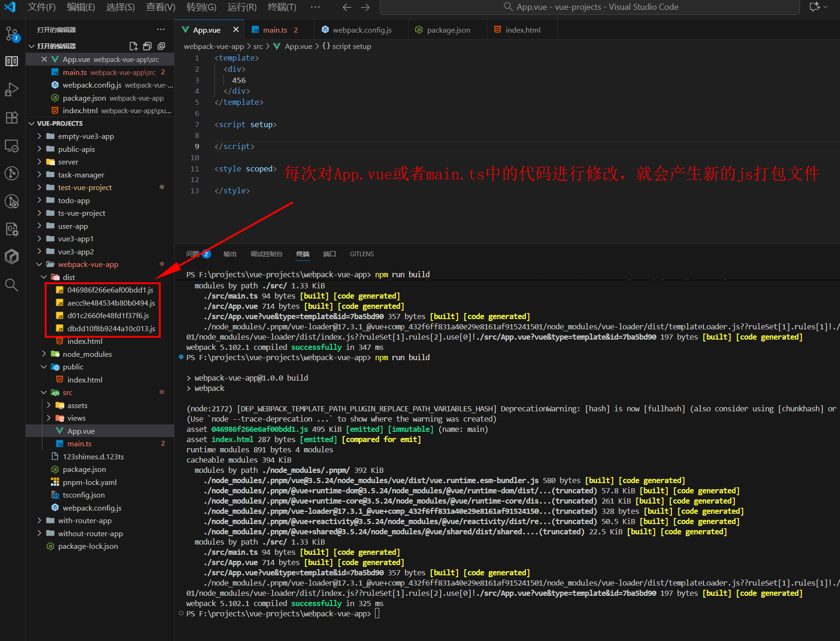Viewport: 840px width, 641px height.
Task: Collapse the VUE-PROJECTS section
Action: click(32, 123)
